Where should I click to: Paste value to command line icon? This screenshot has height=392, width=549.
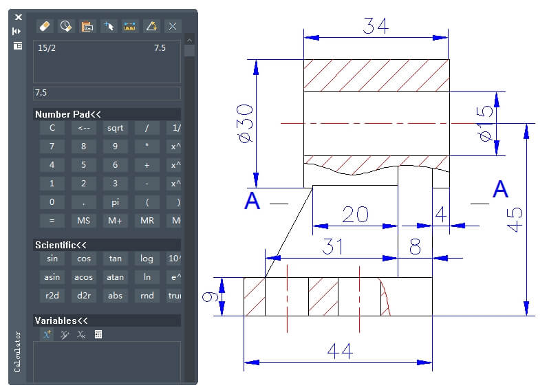pos(87,26)
